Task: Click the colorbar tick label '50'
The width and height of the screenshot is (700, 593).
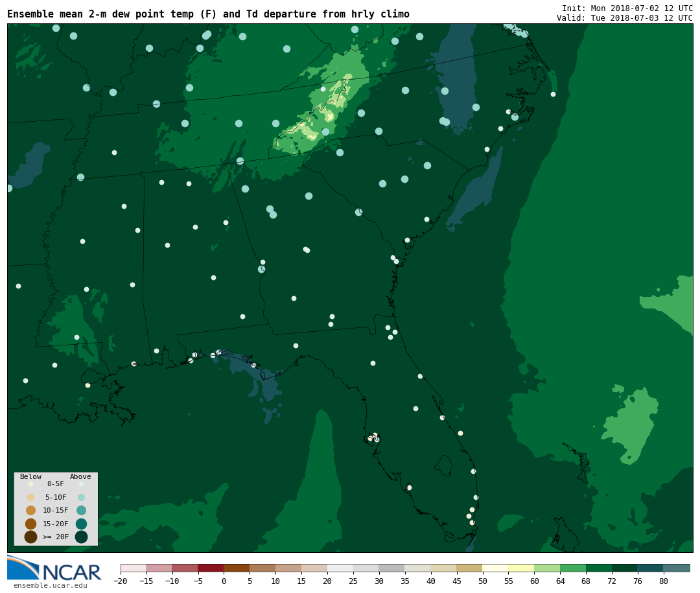Action: click(482, 581)
